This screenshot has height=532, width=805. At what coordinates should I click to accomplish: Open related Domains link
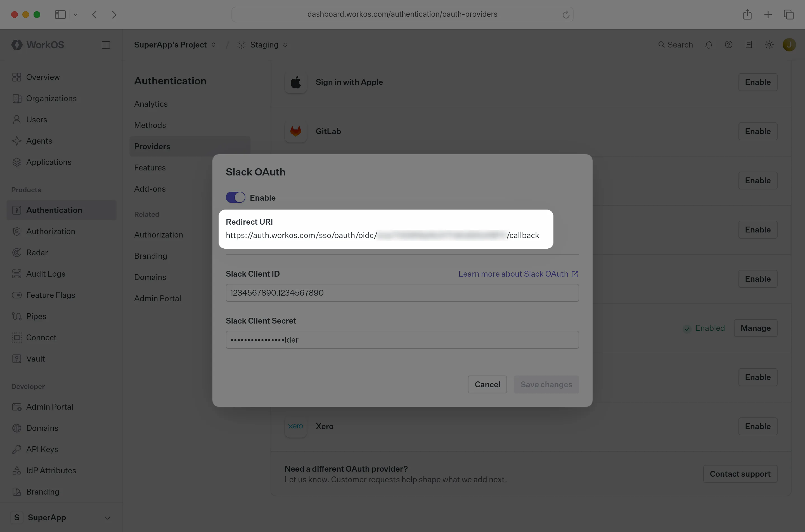(150, 277)
